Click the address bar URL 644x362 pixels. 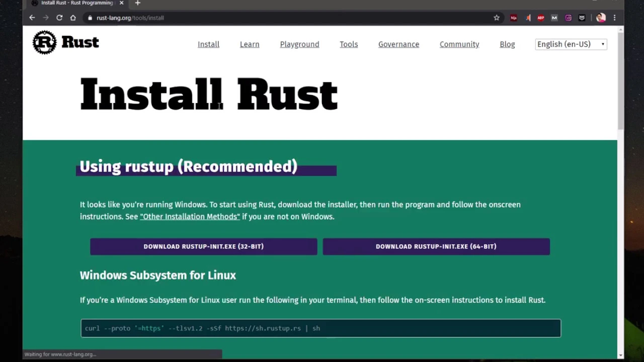[x=130, y=18]
